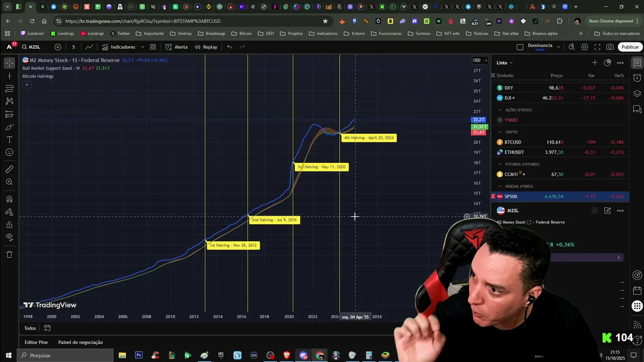Toggle magnet mode in left toolbar
Viewport: 644px width, 362px height.
click(x=9, y=199)
